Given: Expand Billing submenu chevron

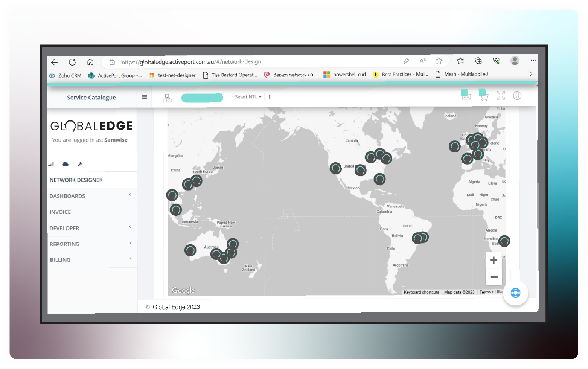Looking at the screenshot, I should 131,258.
